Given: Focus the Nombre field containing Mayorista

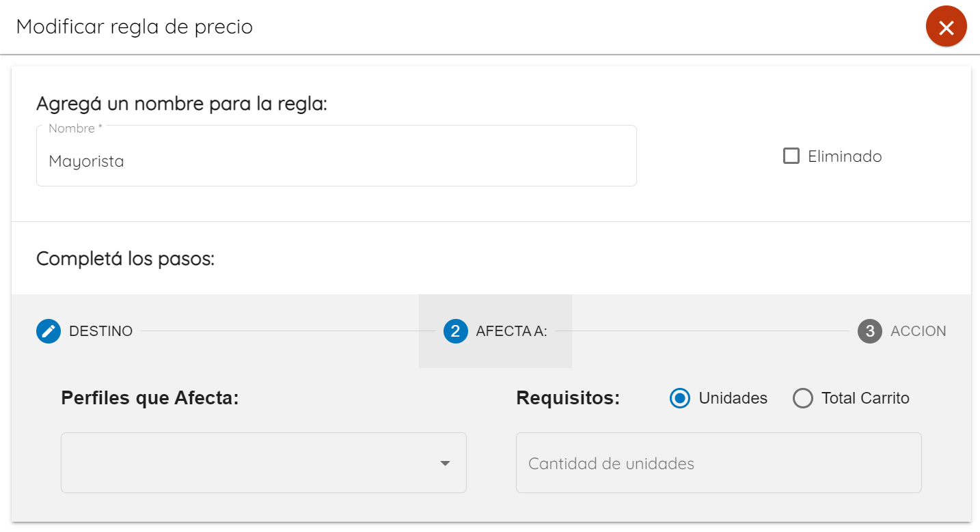Looking at the screenshot, I should (x=336, y=156).
